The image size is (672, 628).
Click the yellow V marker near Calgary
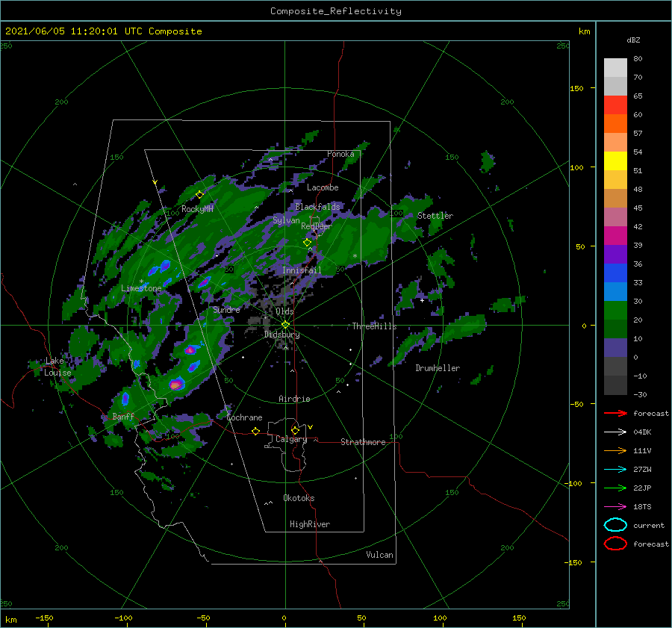coord(311,427)
